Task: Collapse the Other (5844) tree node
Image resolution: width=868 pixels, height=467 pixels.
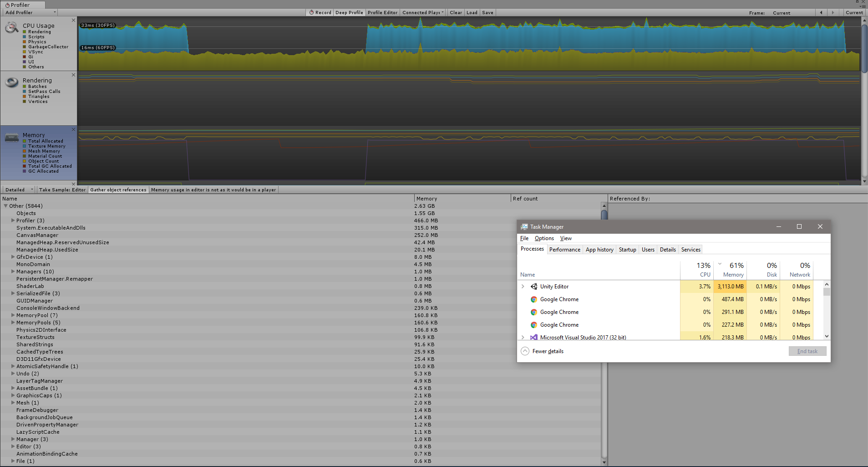Action: (5, 206)
